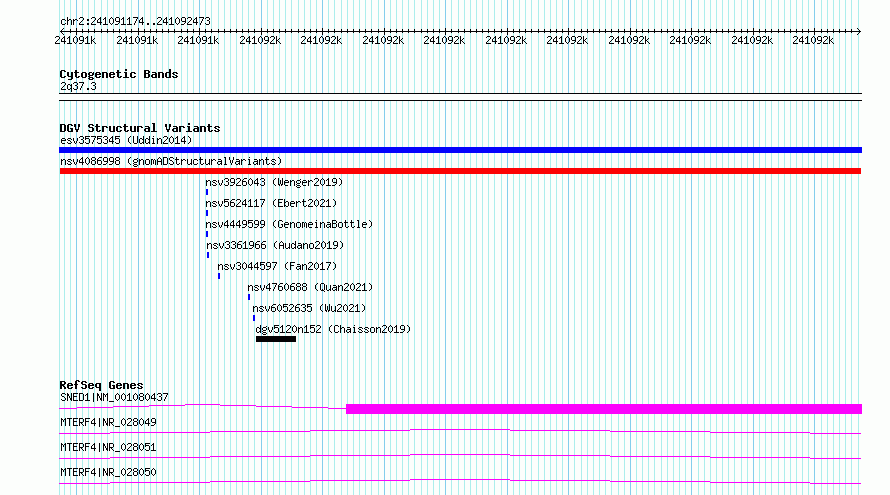Open variant nsv4760688 (Quan2021)
Image resolution: width=890 pixels, height=495 pixels.
310,287
